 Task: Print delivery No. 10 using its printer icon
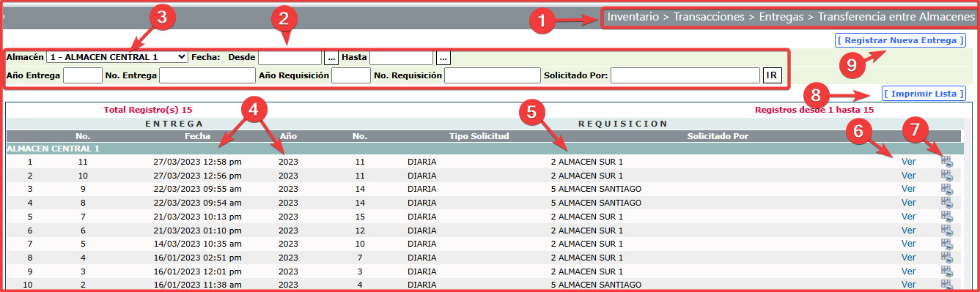click(x=946, y=176)
